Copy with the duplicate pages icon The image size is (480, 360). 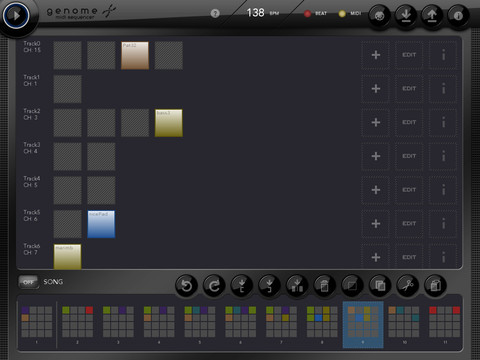coord(380,286)
